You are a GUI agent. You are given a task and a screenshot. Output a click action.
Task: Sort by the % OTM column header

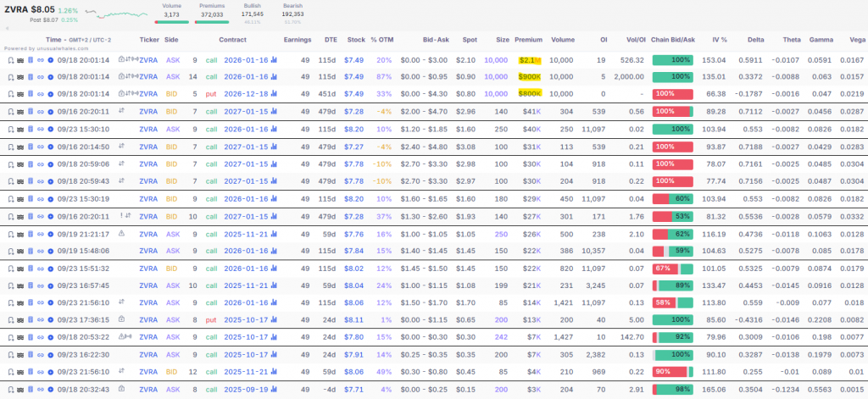[x=381, y=40]
